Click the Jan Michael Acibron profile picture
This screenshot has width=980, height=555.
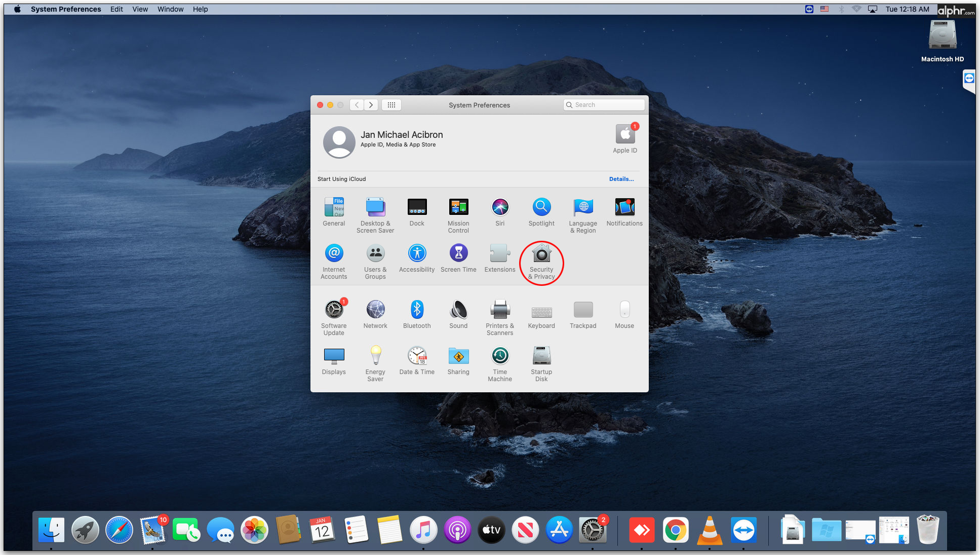point(339,142)
